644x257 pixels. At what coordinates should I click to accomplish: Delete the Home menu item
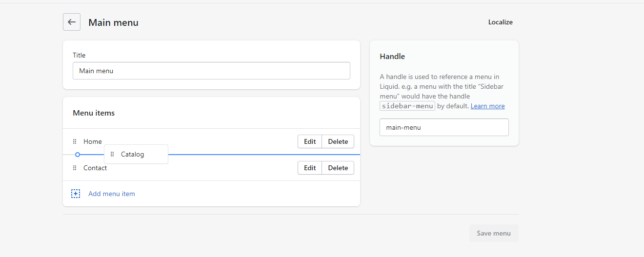click(x=338, y=141)
